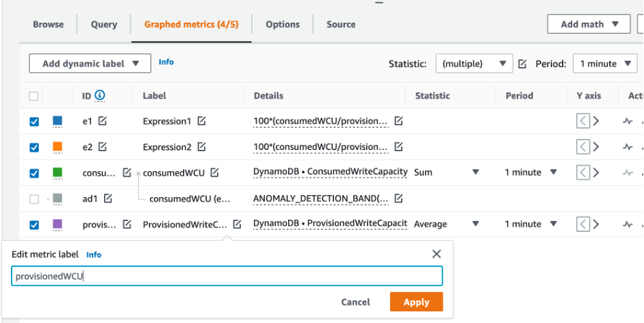Screen dimensions: 644x323
Task: Expand the Sum statistic dropdown for consumedWCU
Action: 476,172
